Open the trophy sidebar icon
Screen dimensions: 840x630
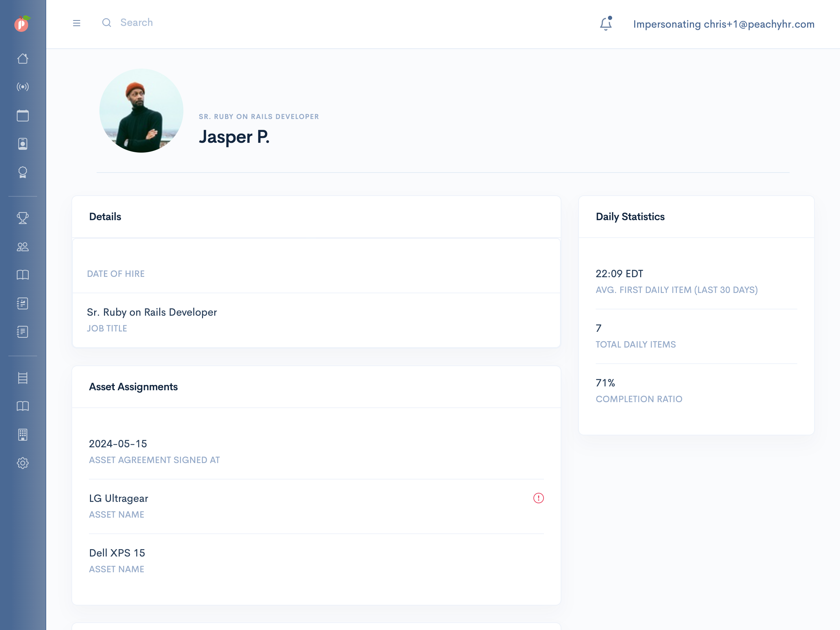[23, 218]
